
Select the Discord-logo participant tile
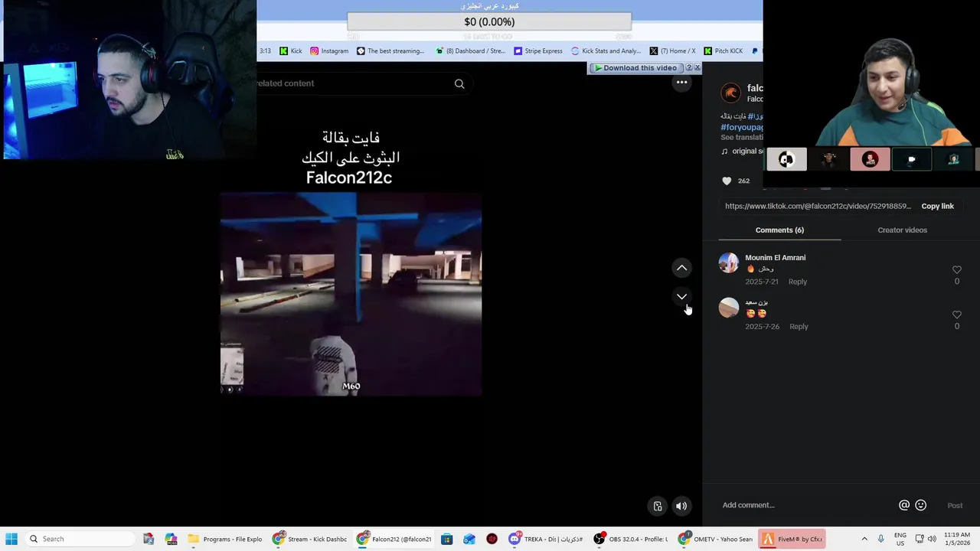point(786,159)
